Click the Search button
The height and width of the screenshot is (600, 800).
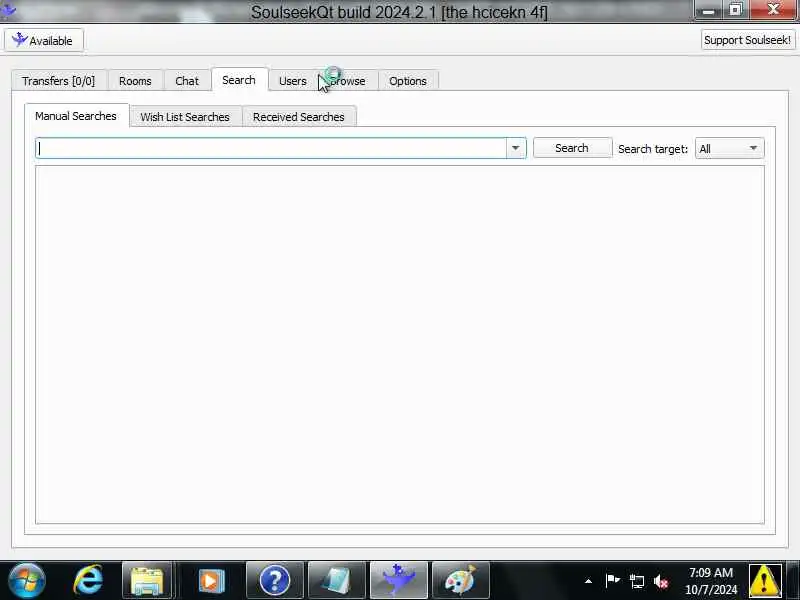[x=572, y=148]
